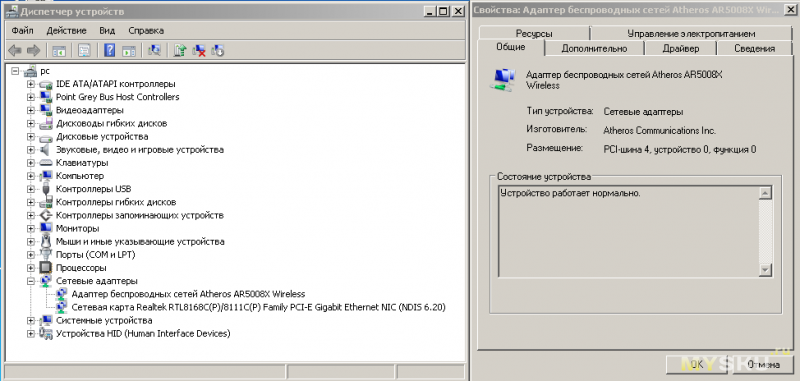Switch to the Дополнительно tab
The width and height of the screenshot is (800, 381).
(594, 48)
